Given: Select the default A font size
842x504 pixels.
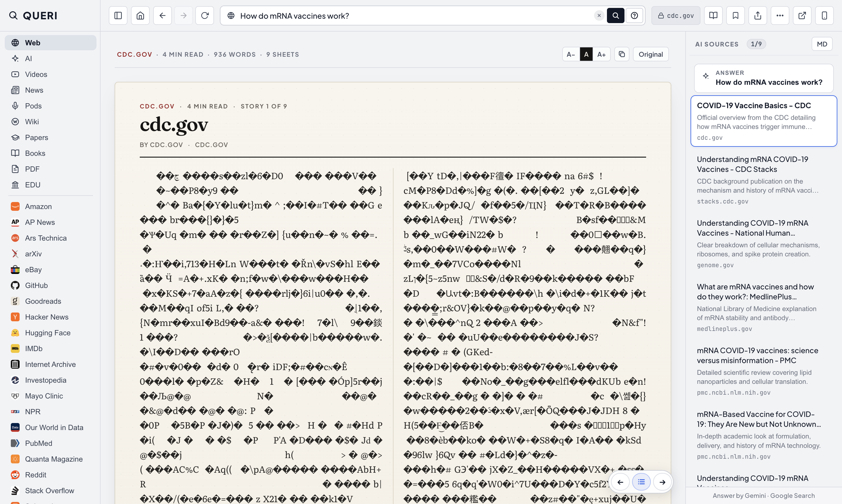Looking at the screenshot, I should (586, 54).
